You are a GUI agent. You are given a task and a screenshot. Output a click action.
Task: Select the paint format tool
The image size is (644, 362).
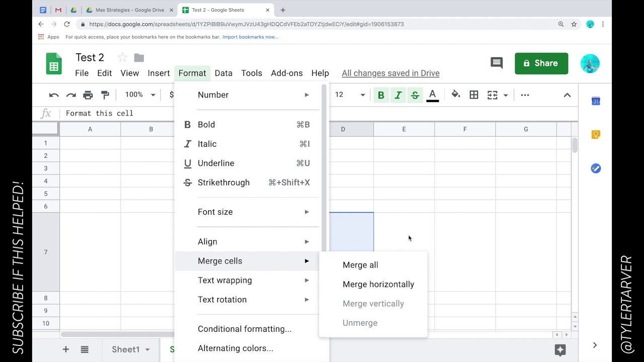(x=105, y=95)
